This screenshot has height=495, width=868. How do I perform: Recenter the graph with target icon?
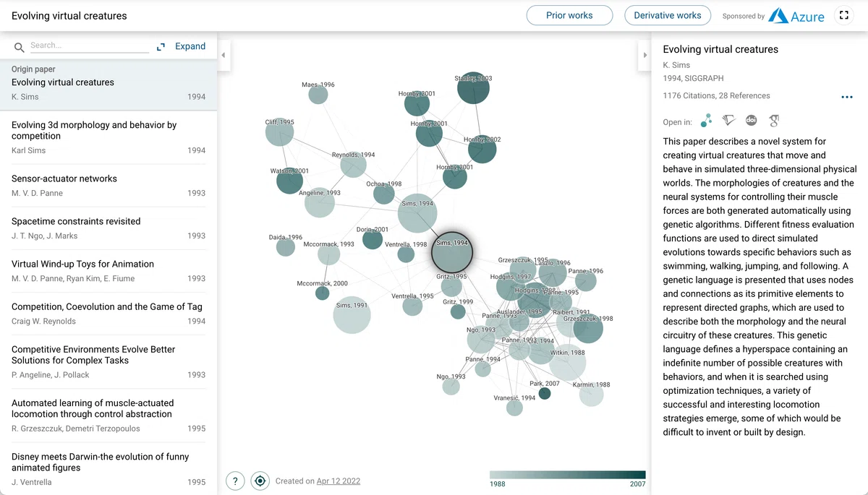point(260,481)
